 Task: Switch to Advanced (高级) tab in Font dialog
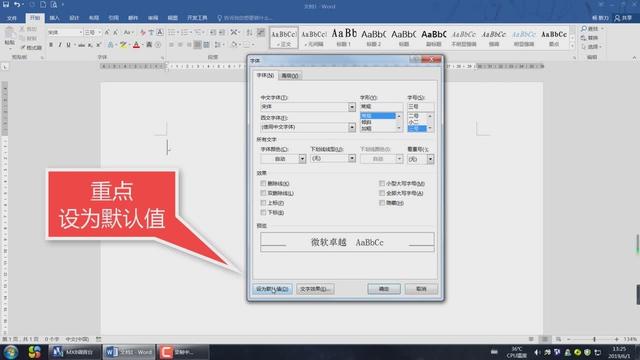290,76
